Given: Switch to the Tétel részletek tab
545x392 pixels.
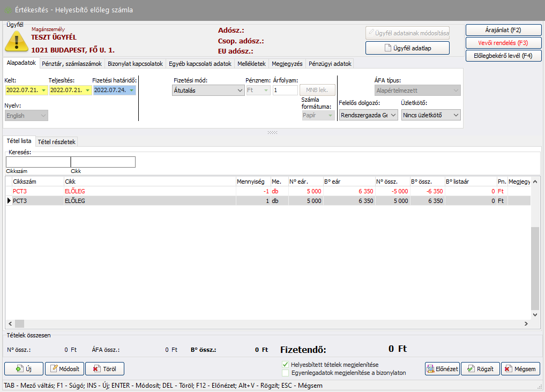Looking at the screenshot, I should 57,142.
